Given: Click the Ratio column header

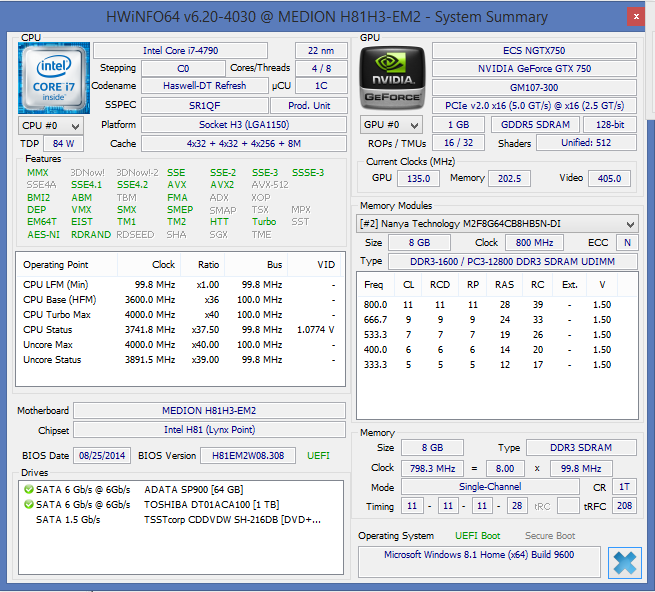Looking at the screenshot, I should tap(203, 265).
